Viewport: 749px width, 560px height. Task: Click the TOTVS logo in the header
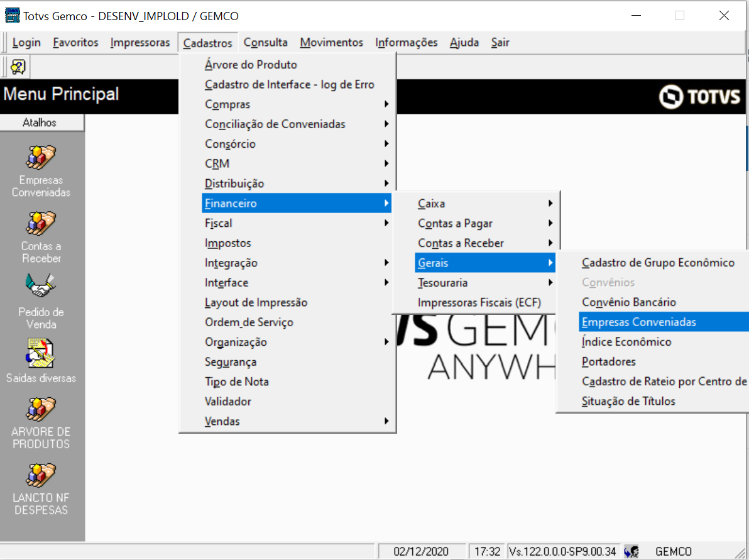pyautogui.click(x=700, y=97)
